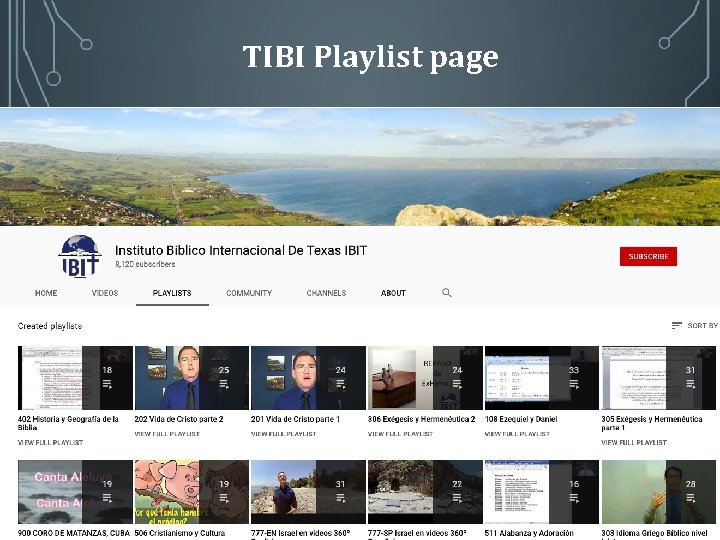This screenshot has width=720, height=540.
Task: Click the channel name Instituto Biblico Internacional
Action: coord(241,250)
